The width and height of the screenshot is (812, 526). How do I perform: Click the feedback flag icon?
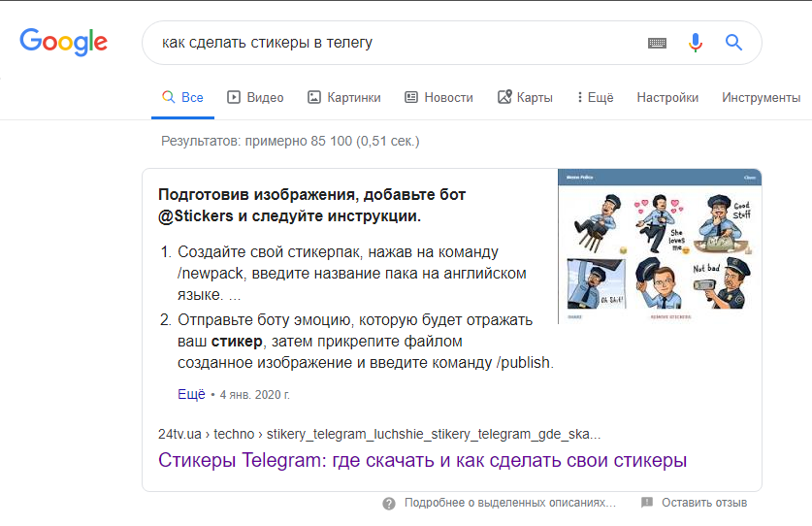tap(647, 502)
